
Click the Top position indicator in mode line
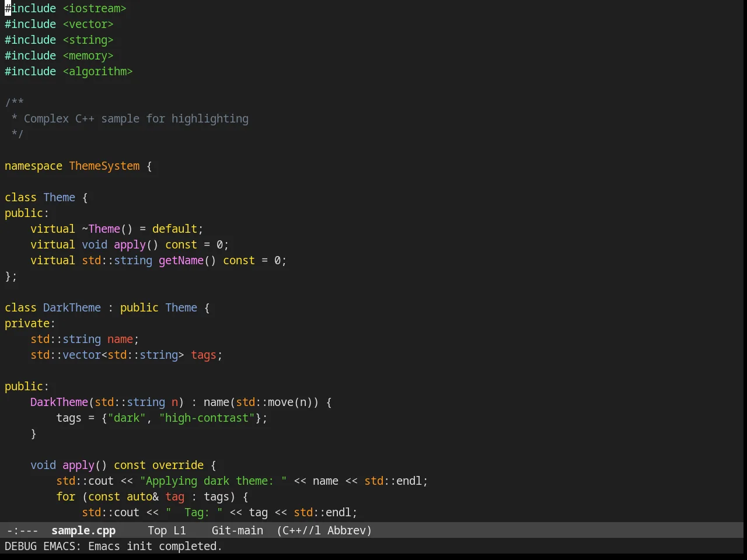(x=157, y=530)
